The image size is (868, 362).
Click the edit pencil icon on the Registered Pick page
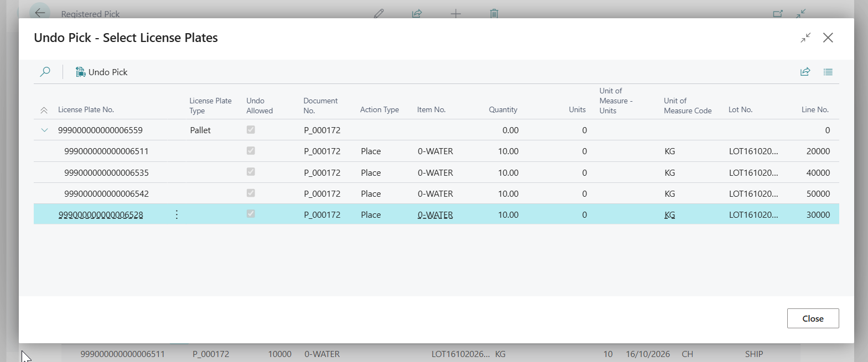point(378,13)
